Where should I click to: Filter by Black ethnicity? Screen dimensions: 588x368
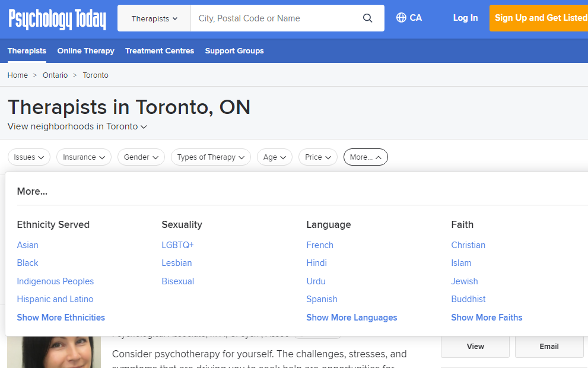[x=28, y=263]
